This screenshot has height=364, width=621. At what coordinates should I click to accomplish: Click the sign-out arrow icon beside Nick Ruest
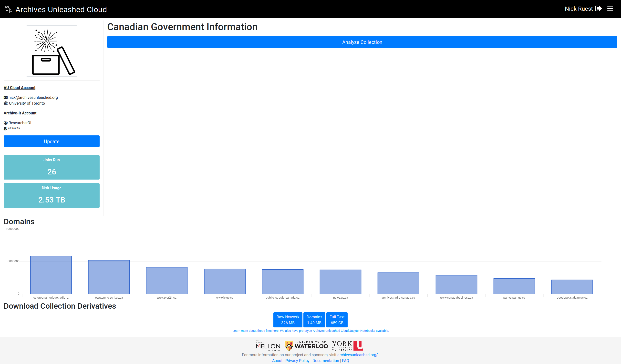[598, 9]
